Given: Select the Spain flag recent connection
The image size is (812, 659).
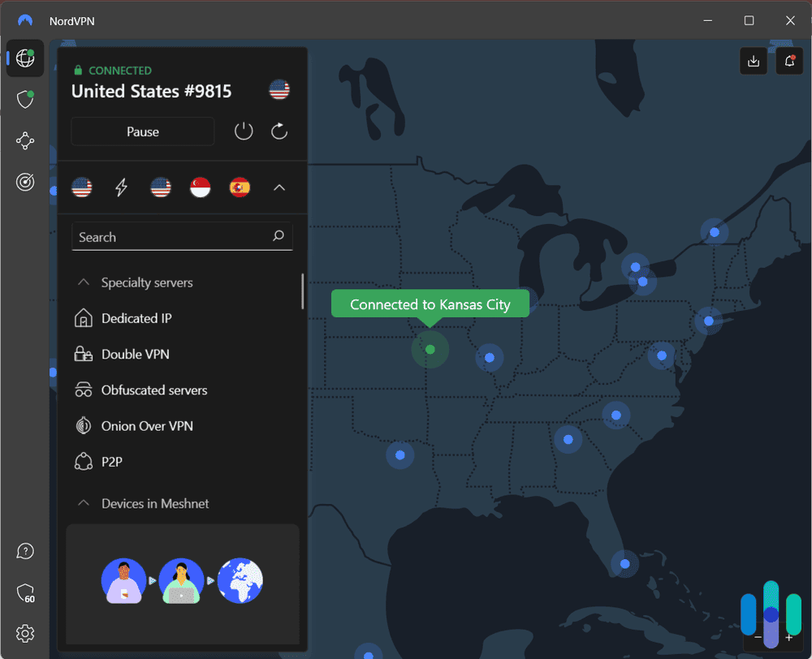Looking at the screenshot, I should click(x=240, y=187).
